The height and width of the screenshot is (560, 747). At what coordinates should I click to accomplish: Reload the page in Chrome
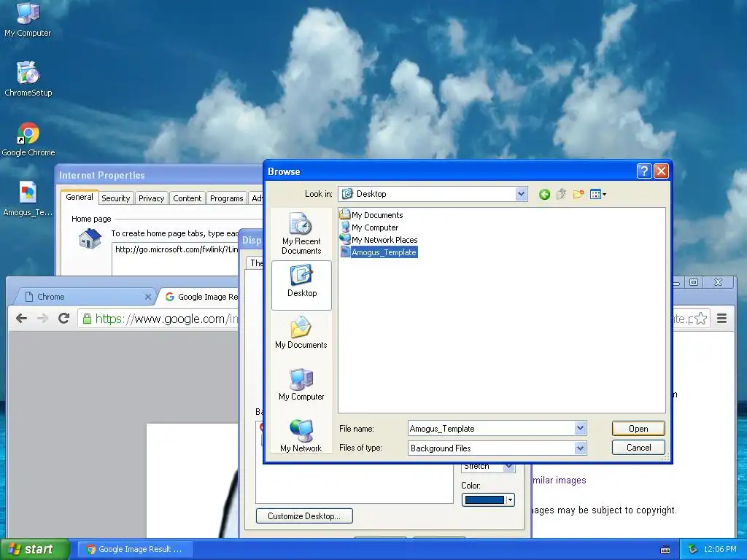(x=64, y=319)
